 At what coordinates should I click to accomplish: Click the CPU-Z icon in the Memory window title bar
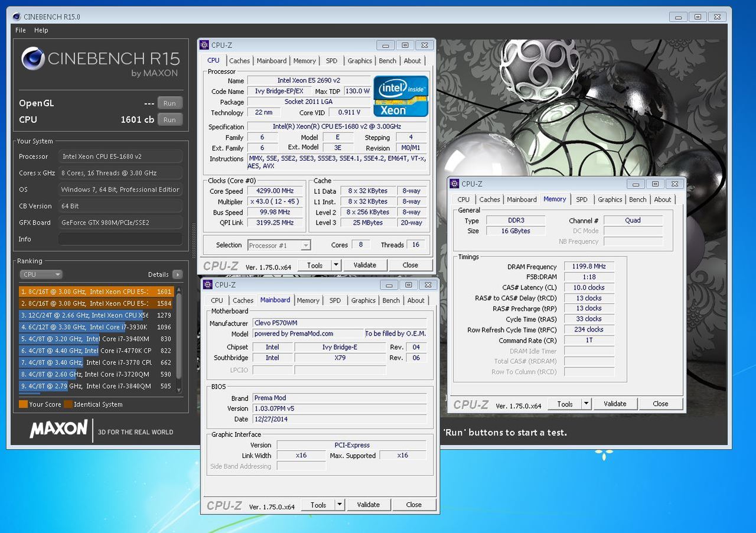(x=455, y=184)
